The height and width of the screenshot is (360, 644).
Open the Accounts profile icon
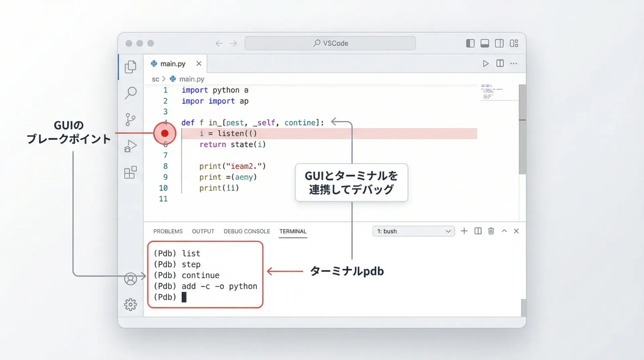[130, 279]
